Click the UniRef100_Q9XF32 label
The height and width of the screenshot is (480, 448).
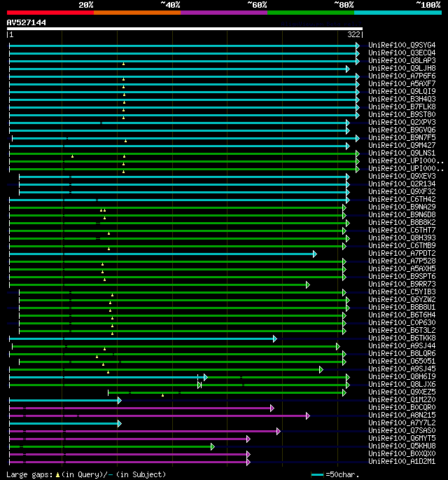pos(402,191)
